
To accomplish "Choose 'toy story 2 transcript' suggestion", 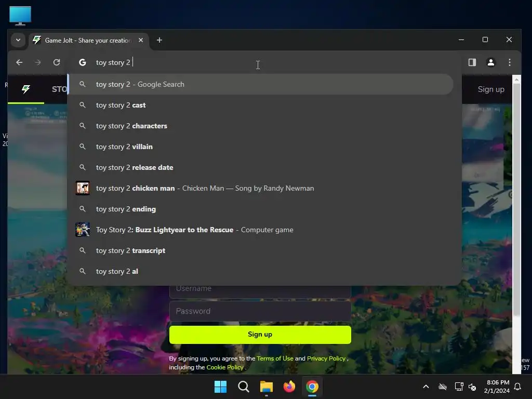I will 261,250.
